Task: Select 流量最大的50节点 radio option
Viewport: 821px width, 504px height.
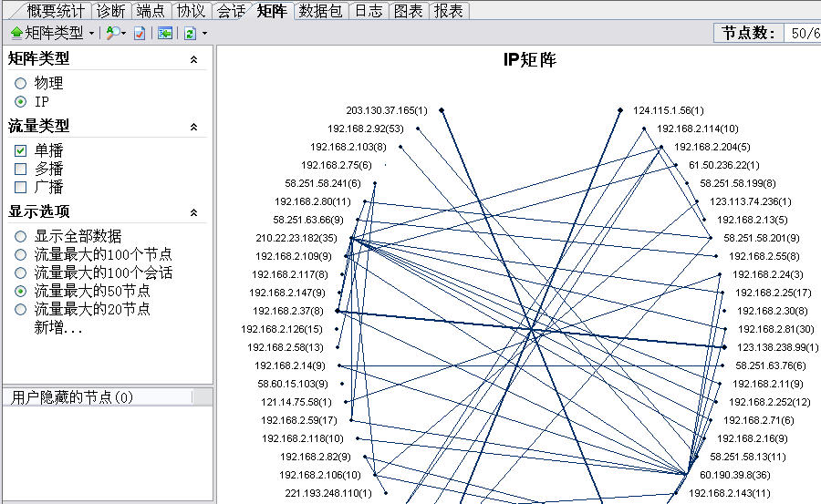Action: 20,291
